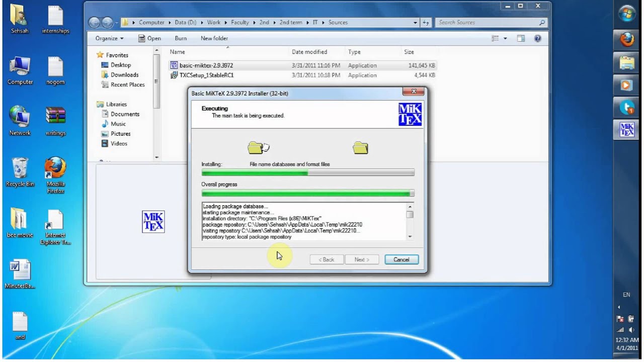Image resolution: width=644 pixels, height=362 pixels.
Task: Open Windows Explorer from the taskbar
Action: click(x=626, y=63)
